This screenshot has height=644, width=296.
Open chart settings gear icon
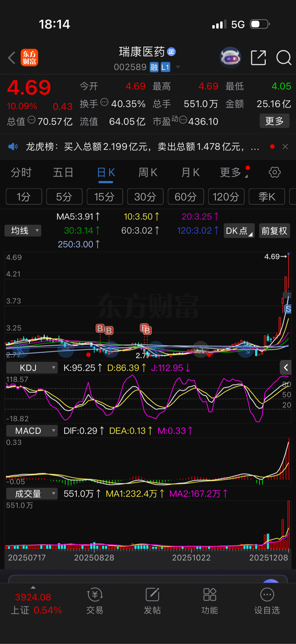click(x=274, y=172)
